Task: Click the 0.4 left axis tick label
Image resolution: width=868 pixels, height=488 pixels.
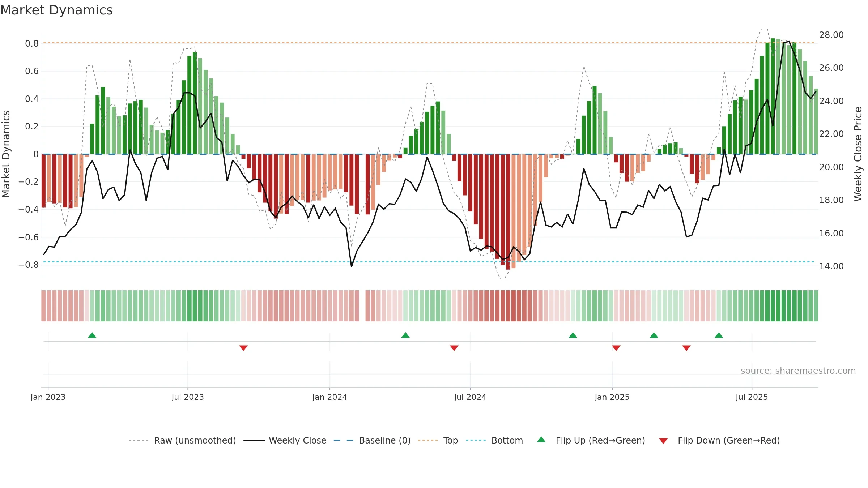Action: tap(32, 99)
